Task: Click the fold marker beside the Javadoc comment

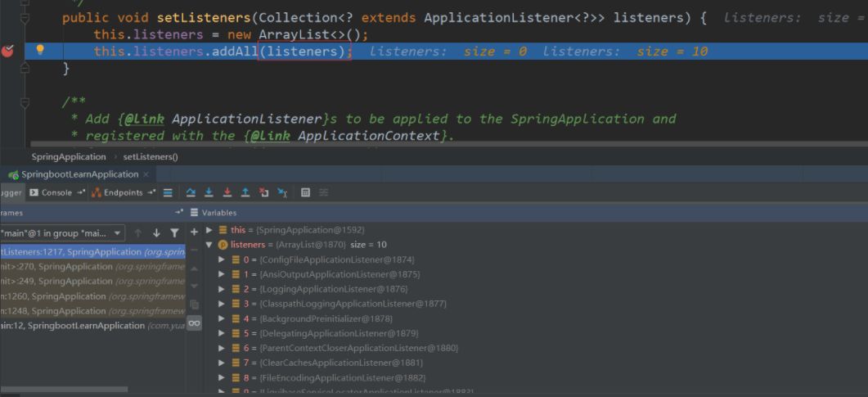Action: 24,102
